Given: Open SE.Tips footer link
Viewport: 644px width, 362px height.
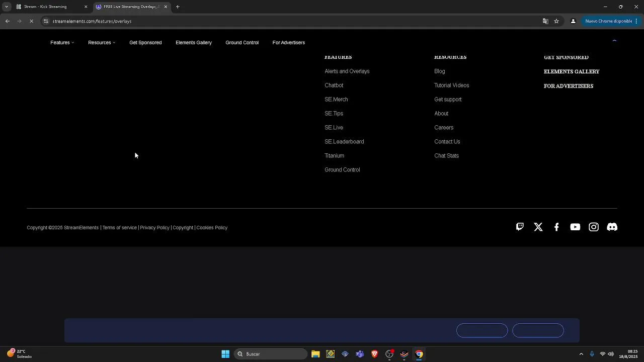Looking at the screenshot, I should point(334,114).
